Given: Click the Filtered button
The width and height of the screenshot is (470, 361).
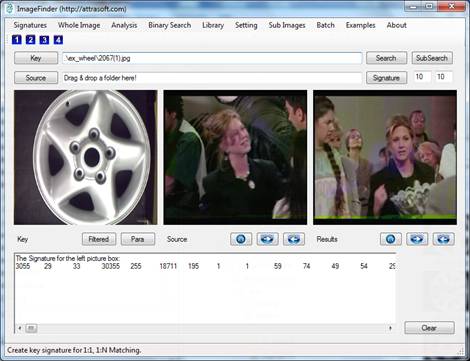Looking at the screenshot, I should [99, 239].
